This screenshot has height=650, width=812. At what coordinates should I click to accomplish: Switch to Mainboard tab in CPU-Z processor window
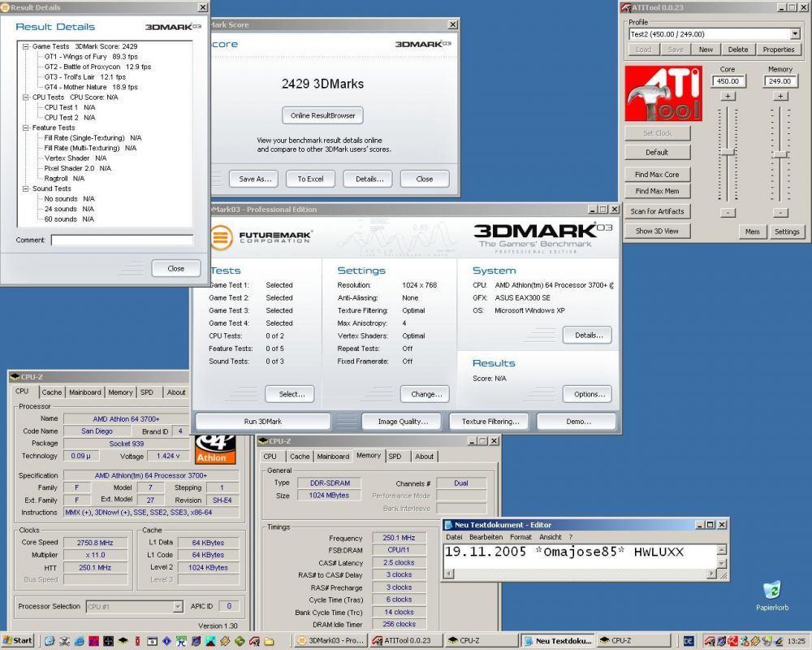point(85,392)
